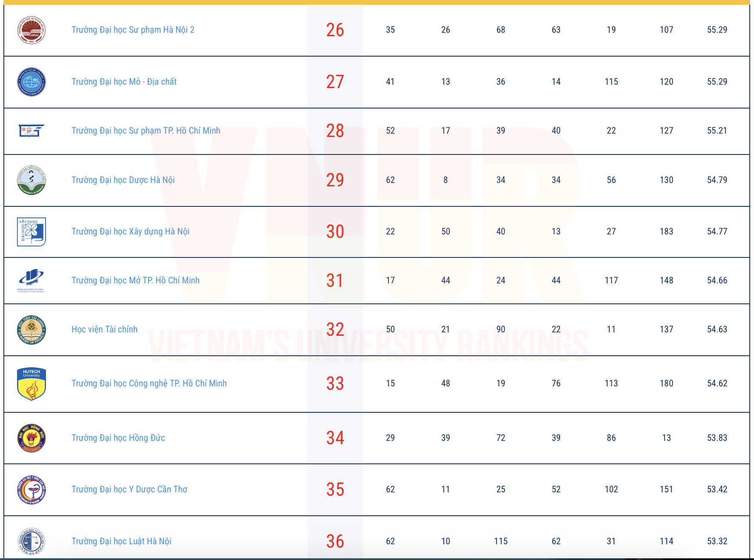Click the HCMC Pedagogical University logo

click(31, 131)
